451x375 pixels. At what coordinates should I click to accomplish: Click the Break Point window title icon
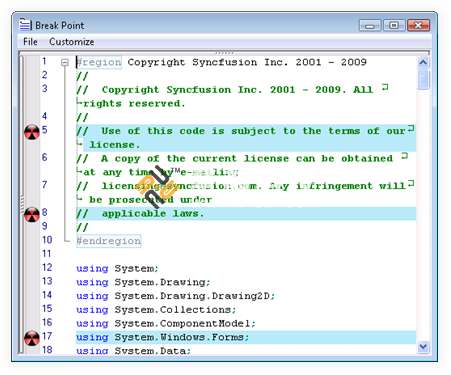click(25, 25)
